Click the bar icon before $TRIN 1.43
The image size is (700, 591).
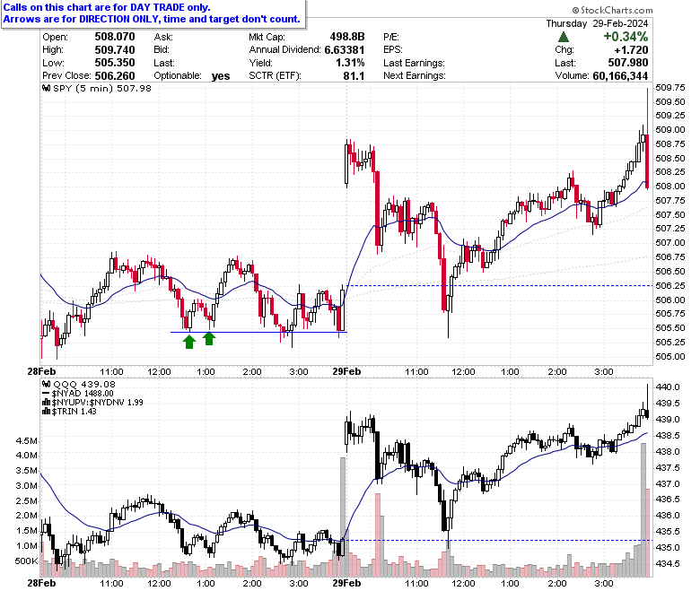[x=46, y=412]
